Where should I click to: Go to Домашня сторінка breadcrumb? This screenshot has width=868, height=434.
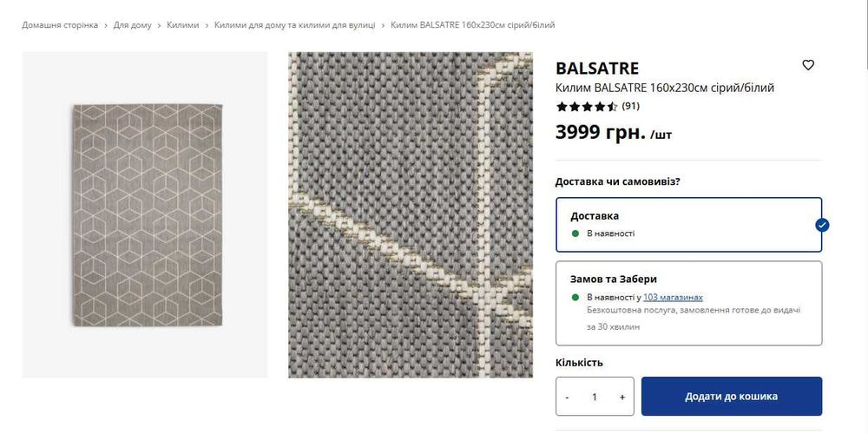coord(60,25)
